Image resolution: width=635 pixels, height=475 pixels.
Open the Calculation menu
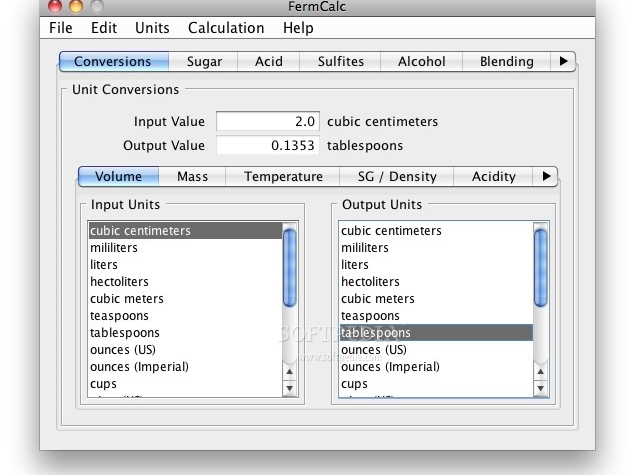pos(226,28)
